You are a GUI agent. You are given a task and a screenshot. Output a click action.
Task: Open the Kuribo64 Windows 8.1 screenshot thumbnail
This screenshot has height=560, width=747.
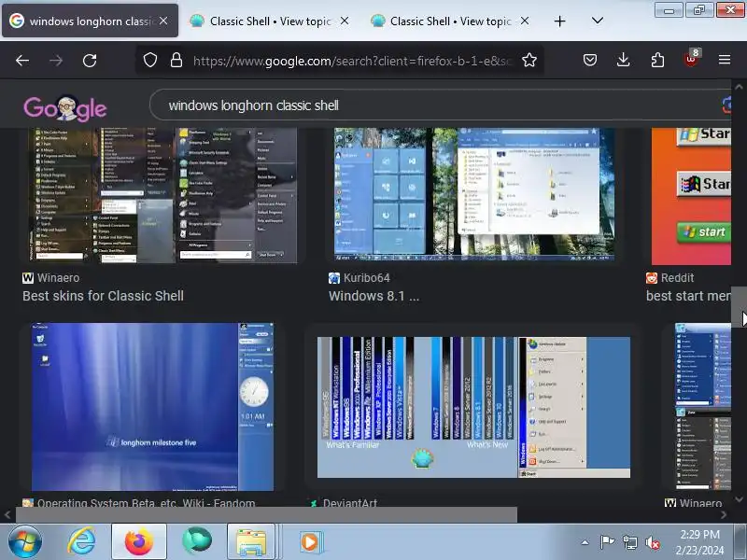coord(474,194)
